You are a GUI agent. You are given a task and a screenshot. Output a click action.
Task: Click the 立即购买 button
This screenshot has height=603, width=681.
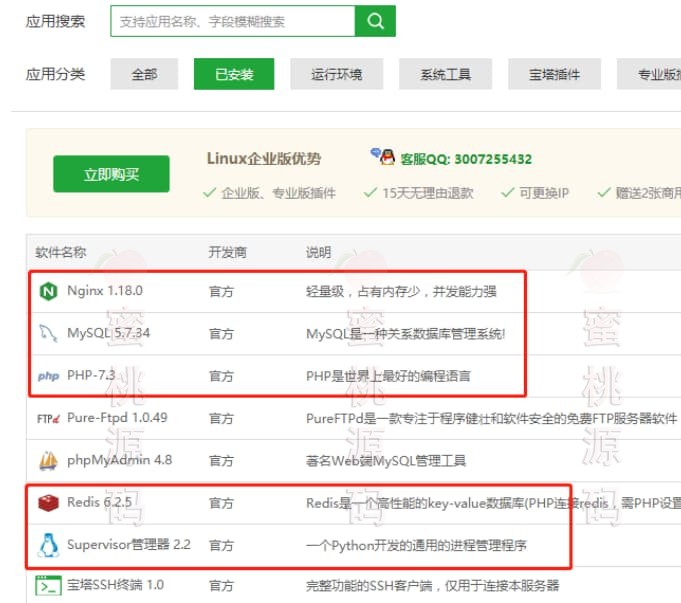[x=111, y=175]
